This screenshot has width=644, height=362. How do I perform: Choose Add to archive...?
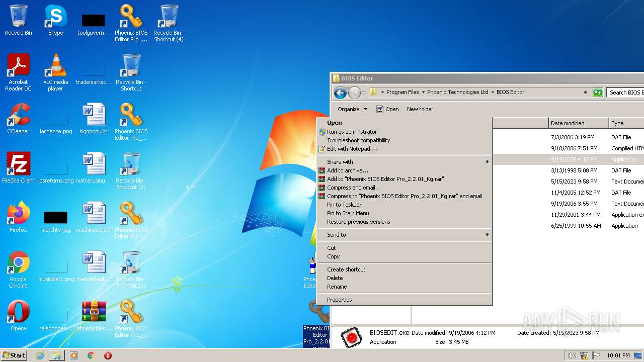[405, 170]
